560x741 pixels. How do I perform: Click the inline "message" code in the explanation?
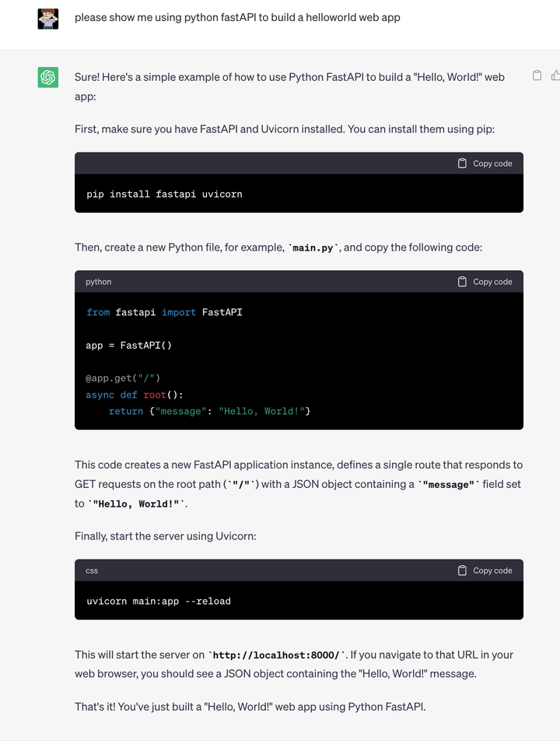tap(448, 485)
